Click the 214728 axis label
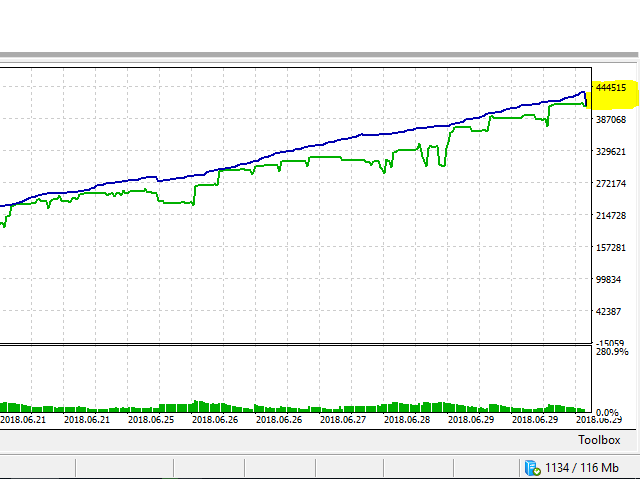 pyautogui.click(x=610, y=216)
